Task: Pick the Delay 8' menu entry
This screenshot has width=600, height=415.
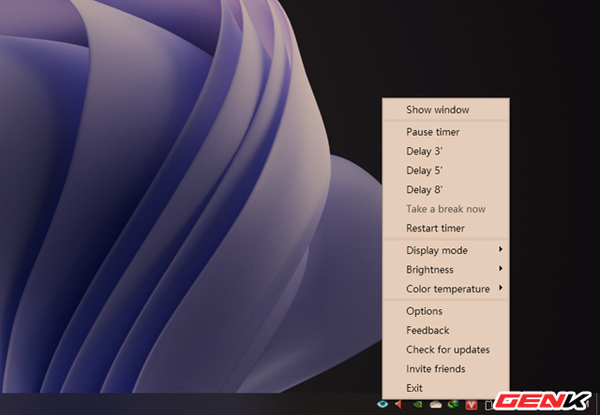Action: (424, 189)
